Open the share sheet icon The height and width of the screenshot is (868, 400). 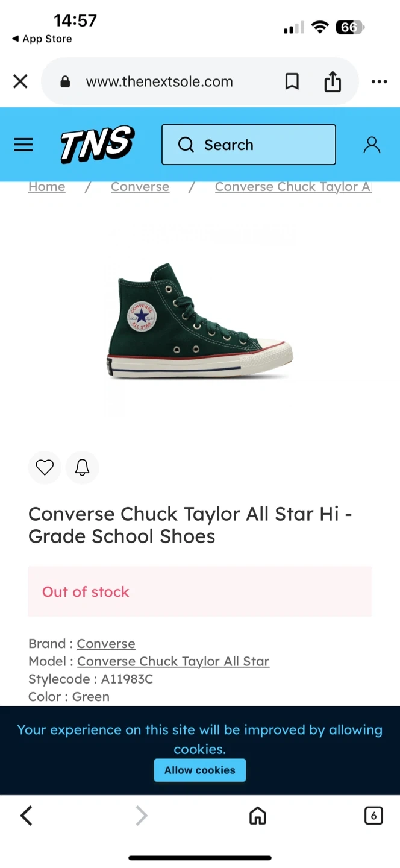point(333,81)
